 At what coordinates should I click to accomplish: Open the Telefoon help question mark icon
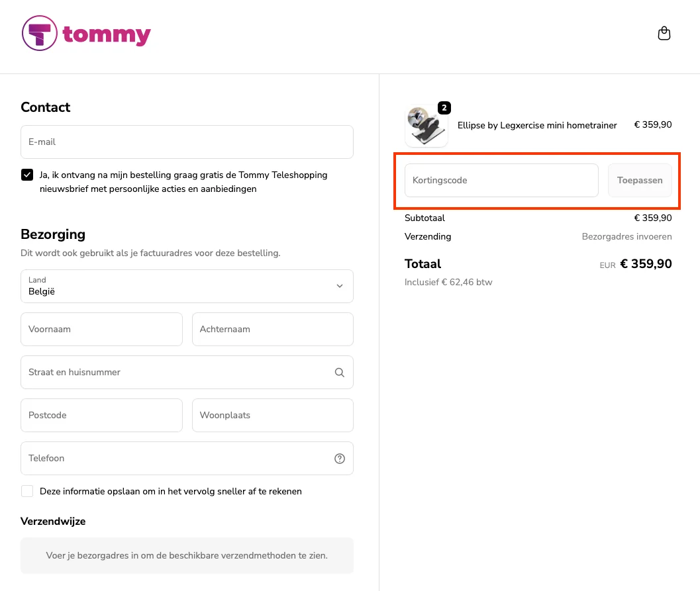coord(339,458)
